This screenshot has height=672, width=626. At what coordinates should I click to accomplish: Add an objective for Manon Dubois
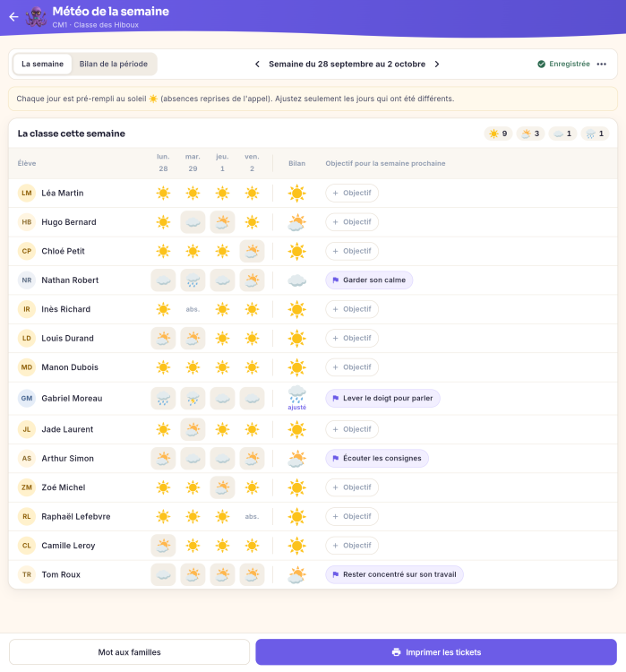click(x=352, y=367)
